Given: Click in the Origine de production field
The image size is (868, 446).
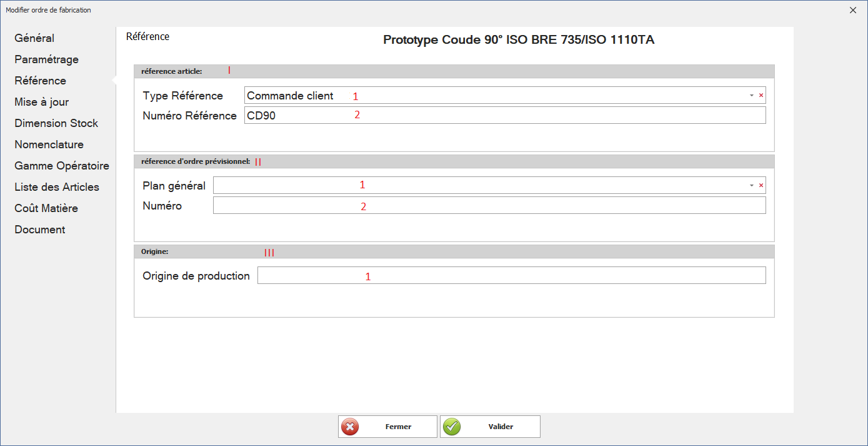Looking at the screenshot, I should coord(511,276).
